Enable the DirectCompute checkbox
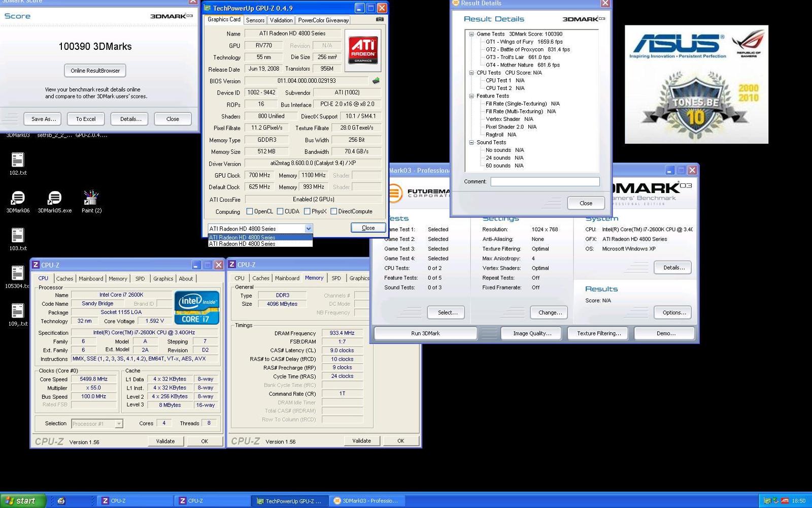 [x=334, y=211]
